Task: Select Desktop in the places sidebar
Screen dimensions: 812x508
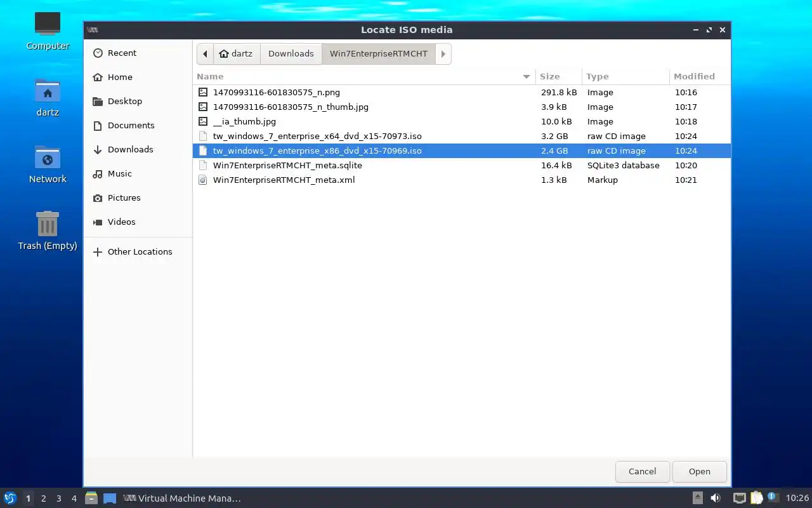Action: tap(138, 102)
